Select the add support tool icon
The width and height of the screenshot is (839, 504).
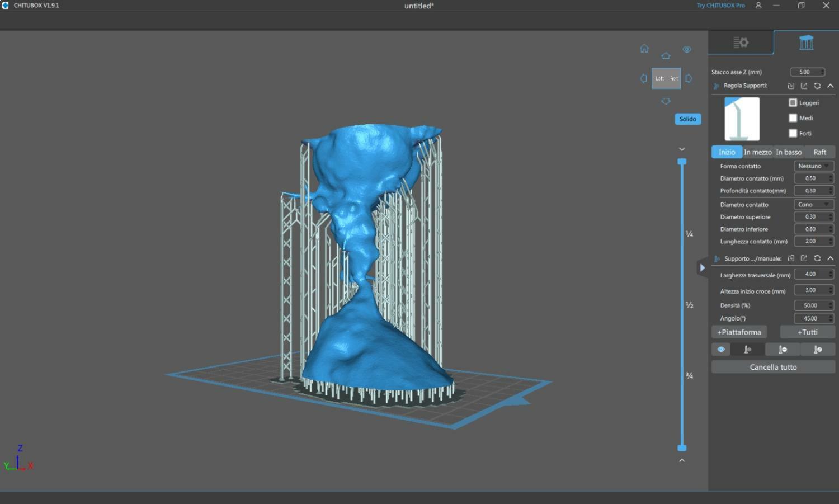click(747, 350)
